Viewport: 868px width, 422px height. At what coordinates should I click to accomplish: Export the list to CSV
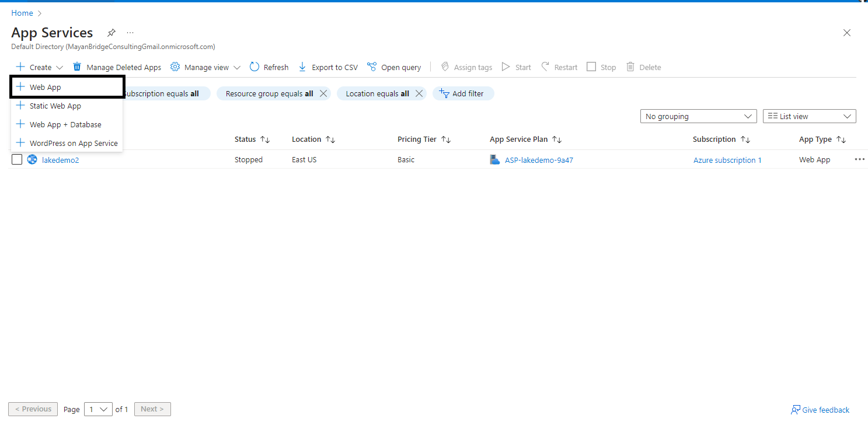pos(328,67)
